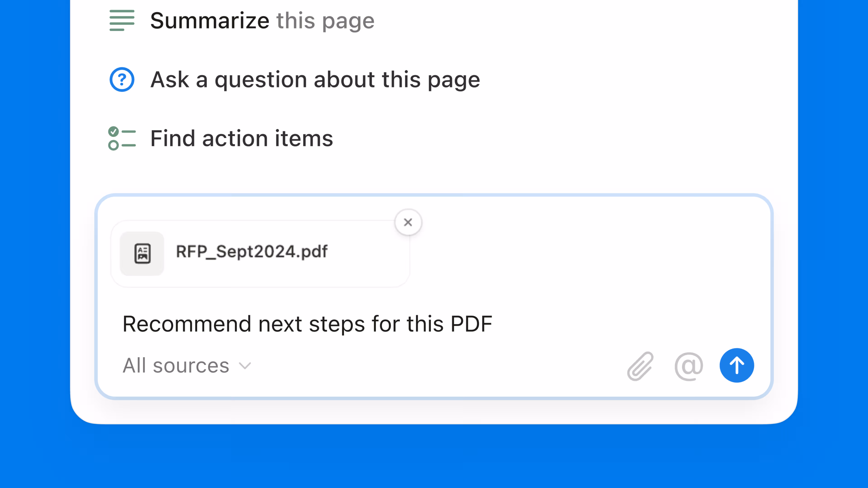Select Ask a question about this page
This screenshot has width=868, height=488.
point(315,80)
